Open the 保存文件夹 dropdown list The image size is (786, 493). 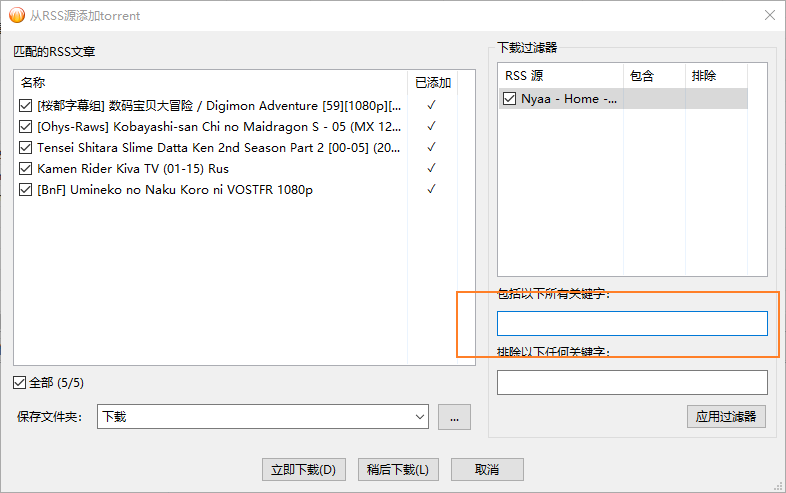coord(419,417)
